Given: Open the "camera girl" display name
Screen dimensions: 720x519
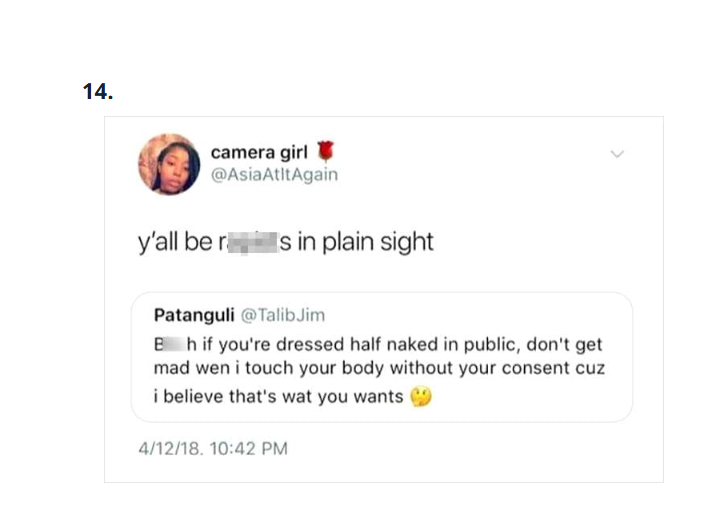Looking at the screenshot, I should point(259,153).
